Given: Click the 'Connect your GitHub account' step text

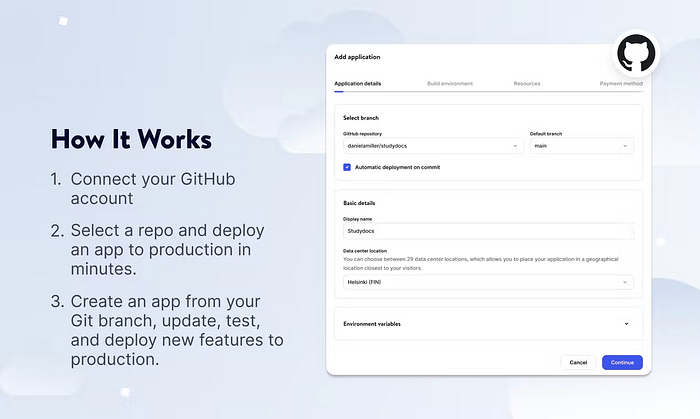Looking at the screenshot, I should pyautogui.click(x=153, y=188).
